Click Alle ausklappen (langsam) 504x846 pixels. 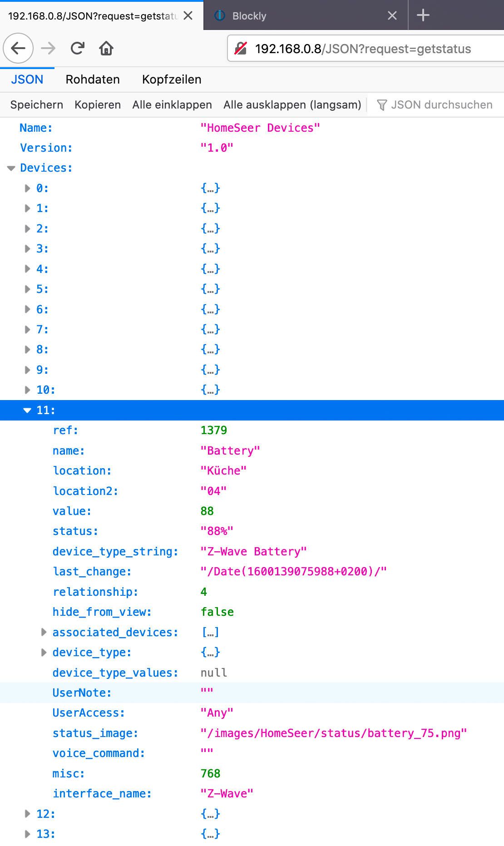(x=292, y=105)
